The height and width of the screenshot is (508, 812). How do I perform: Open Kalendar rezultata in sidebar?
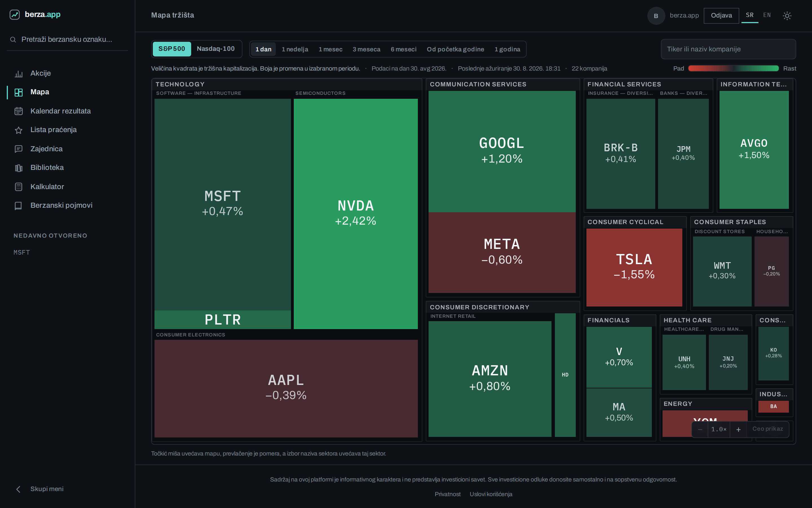[x=67, y=111]
